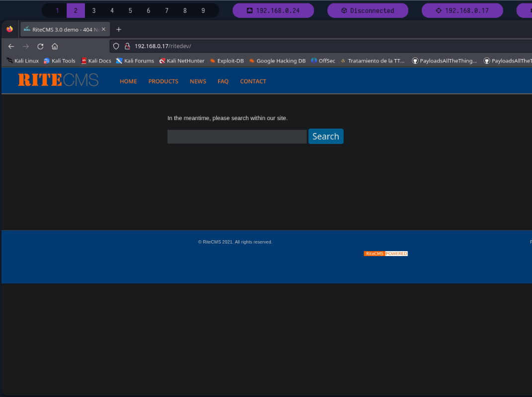Switch to workspace 9
Screen dimensions: 532x397
[203, 10]
